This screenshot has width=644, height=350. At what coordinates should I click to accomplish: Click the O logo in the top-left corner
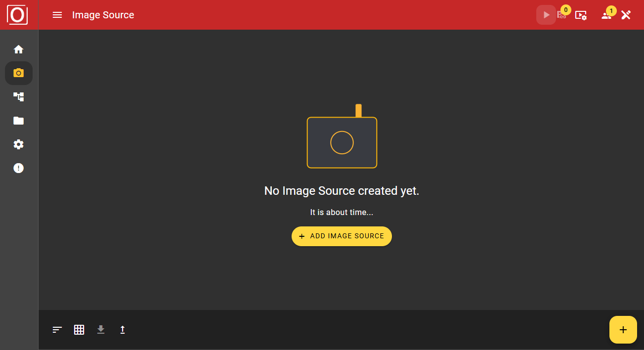[x=17, y=15]
